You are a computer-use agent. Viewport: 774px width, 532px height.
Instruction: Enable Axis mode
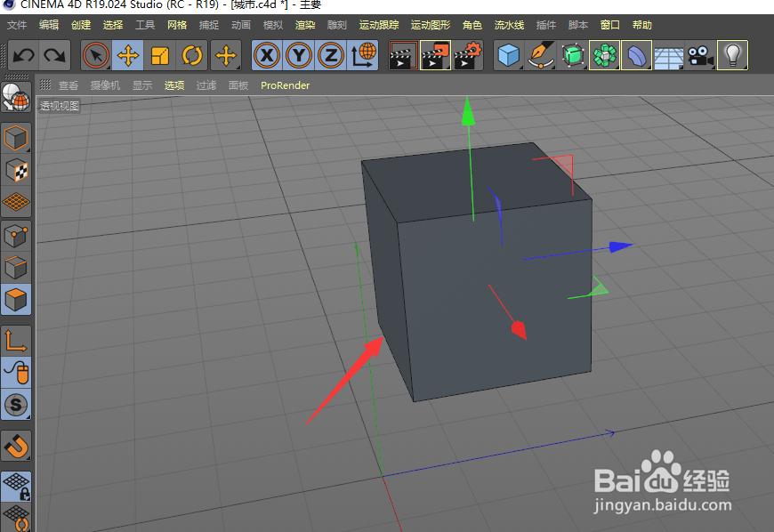pos(16,341)
